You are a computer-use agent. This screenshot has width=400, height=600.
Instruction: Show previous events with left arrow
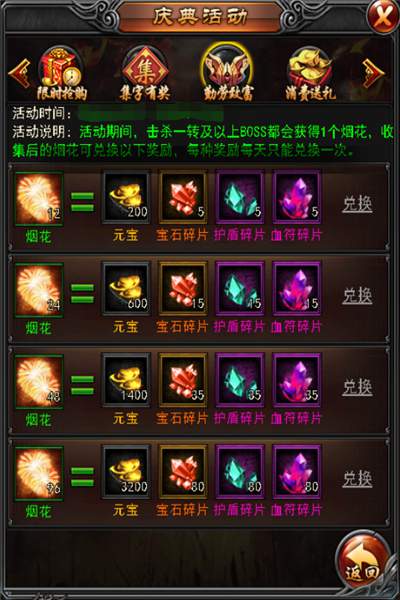[x=20, y=73]
